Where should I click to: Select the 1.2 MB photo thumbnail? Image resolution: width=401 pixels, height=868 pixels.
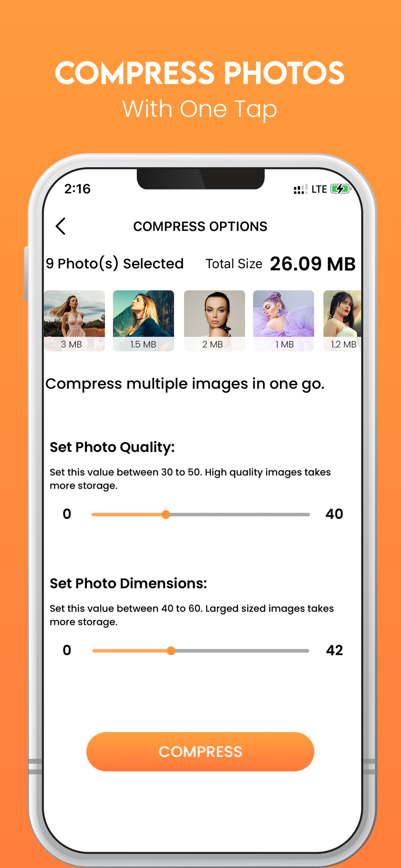click(342, 321)
